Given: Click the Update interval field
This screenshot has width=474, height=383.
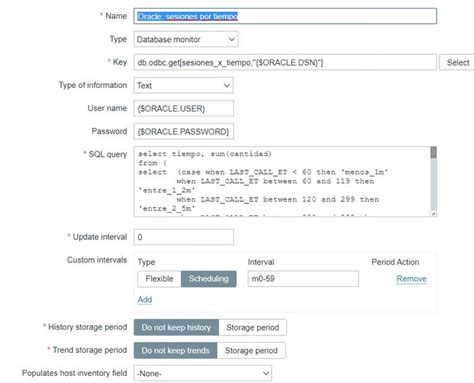Looking at the screenshot, I should click(184, 237).
